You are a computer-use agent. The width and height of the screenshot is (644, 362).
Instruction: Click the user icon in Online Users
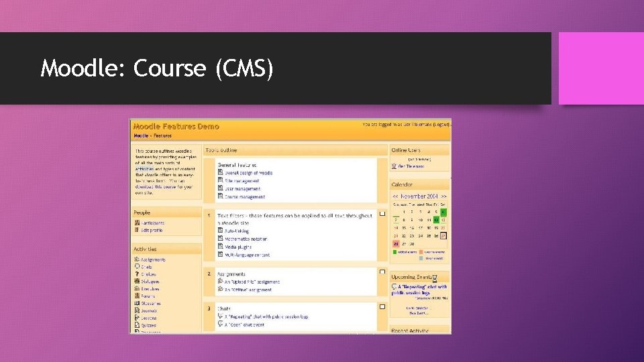(394, 166)
